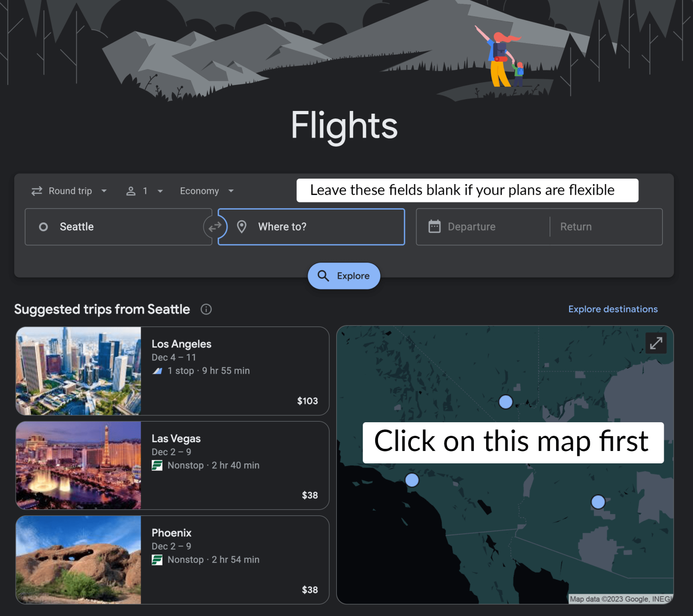Click the Nonstop · 2 hr 54 min text

click(213, 560)
